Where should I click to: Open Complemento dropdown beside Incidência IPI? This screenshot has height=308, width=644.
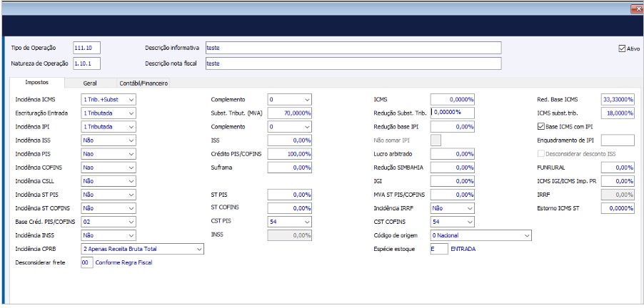pyautogui.click(x=290, y=127)
